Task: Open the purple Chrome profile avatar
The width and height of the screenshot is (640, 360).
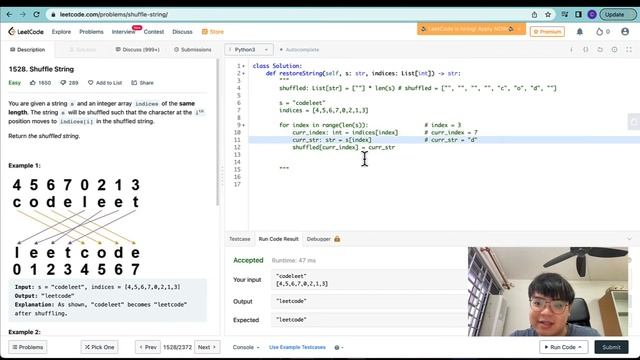Action: 592,14
